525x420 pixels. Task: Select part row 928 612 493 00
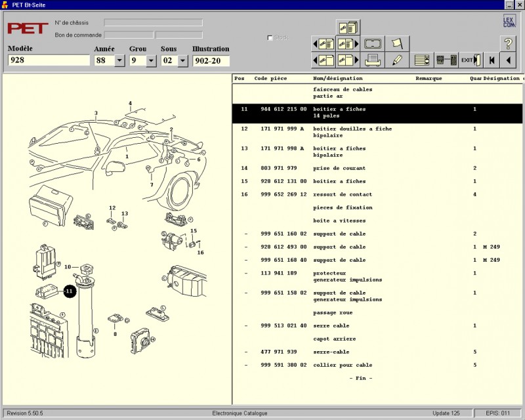377,247
